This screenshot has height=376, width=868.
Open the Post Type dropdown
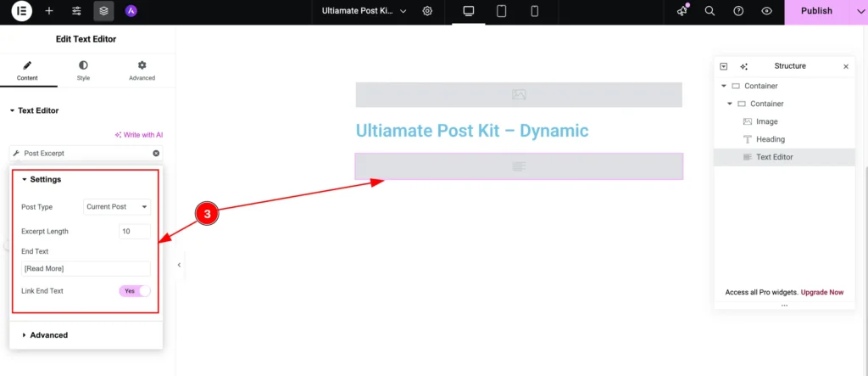[118, 206]
